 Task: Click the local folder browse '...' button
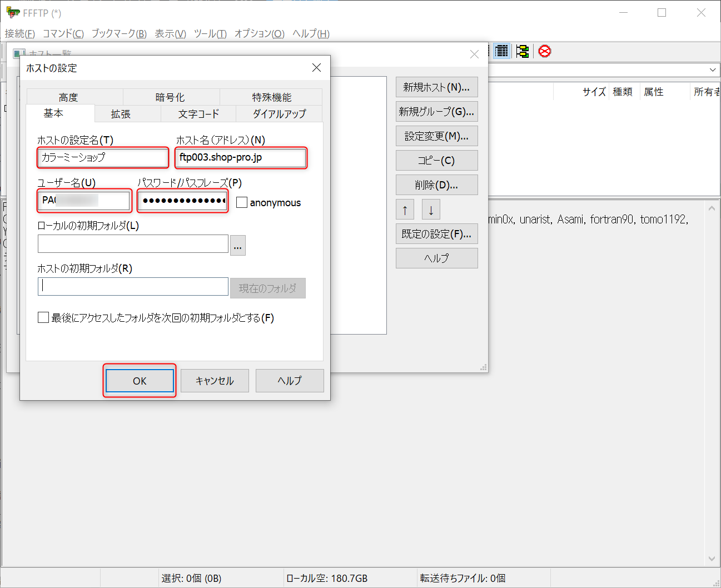tap(238, 245)
